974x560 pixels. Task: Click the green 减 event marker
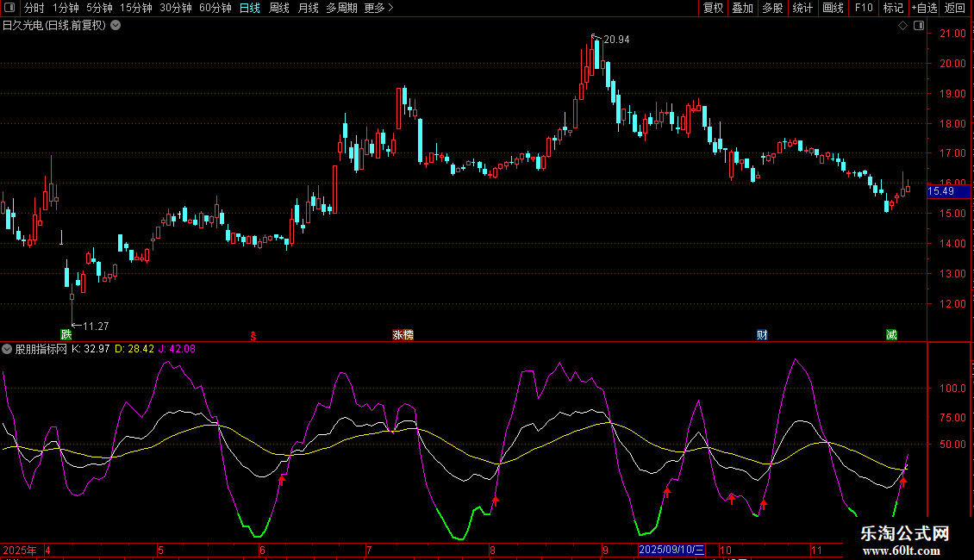tap(891, 334)
